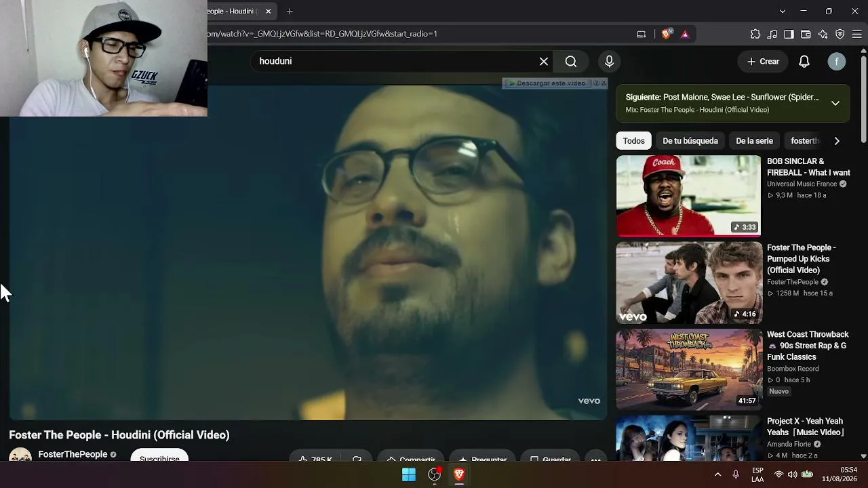Expand the Siguiente mix playlist panel
This screenshot has height=488, width=868.
[x=835, y=103]
